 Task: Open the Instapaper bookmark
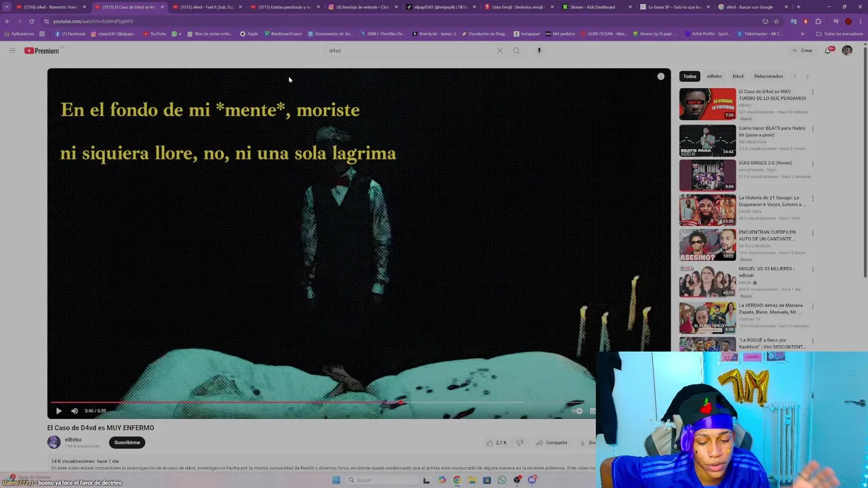click(527, 34)
